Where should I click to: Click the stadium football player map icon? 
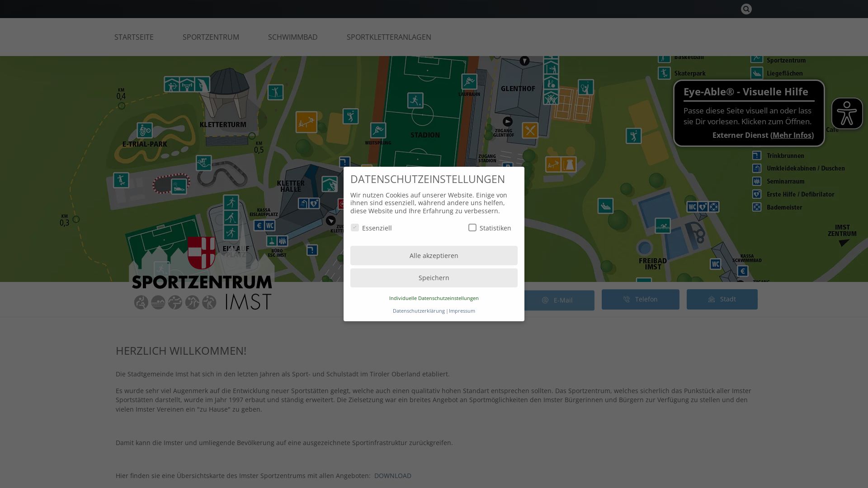click(x=415, y=100)
